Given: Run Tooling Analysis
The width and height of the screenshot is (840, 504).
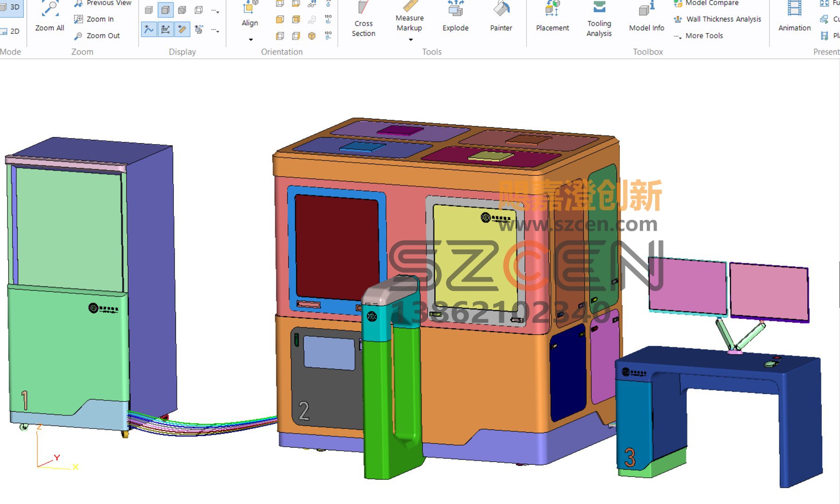Looking at the screenshot, I should (x=599, y=20).
